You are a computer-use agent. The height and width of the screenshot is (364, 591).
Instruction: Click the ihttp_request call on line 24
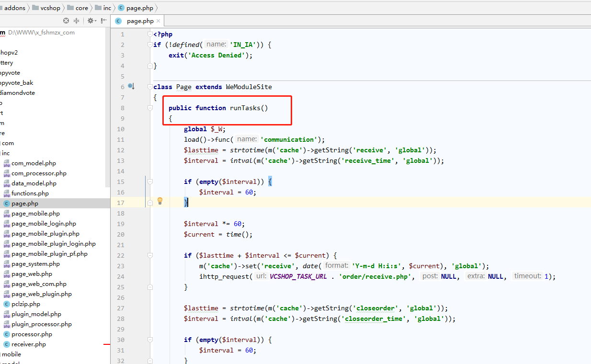click(224, 276)
